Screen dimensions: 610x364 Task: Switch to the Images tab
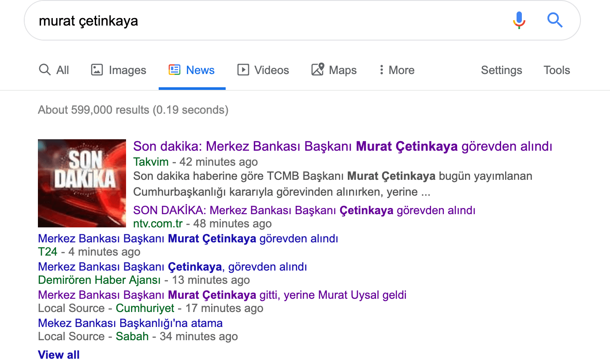coord(119,70)
